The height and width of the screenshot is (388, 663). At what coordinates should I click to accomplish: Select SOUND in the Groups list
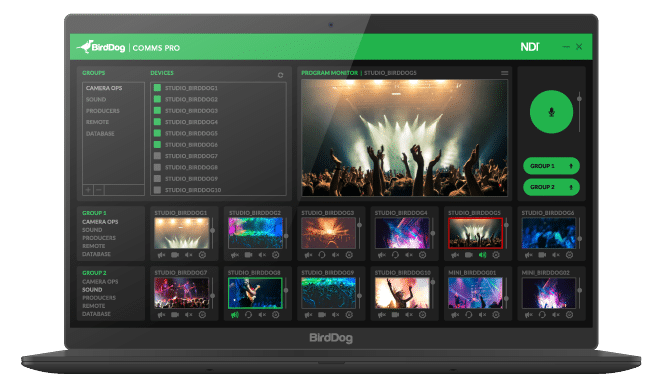coord(96,99)
